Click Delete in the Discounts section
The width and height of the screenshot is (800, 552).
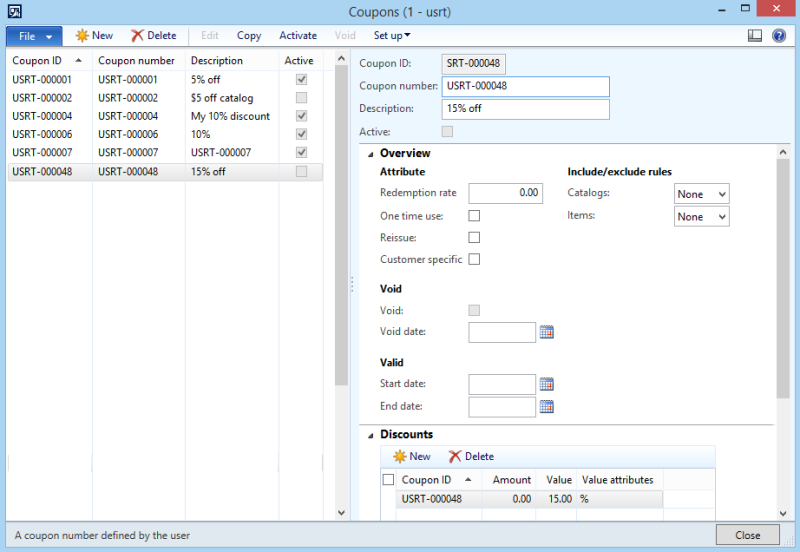pyautogui.click(x=455, y=456)
